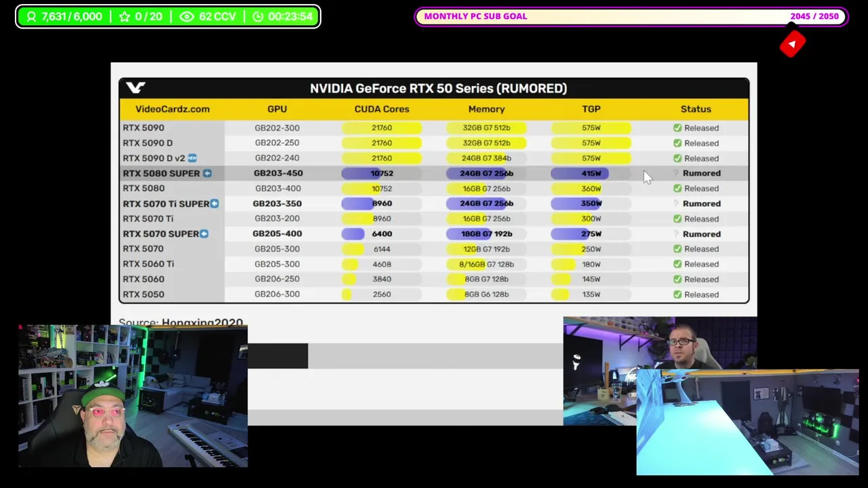Click the Monthly PC Sub Goal progress bar
The image size is (868, 488).
631,16
